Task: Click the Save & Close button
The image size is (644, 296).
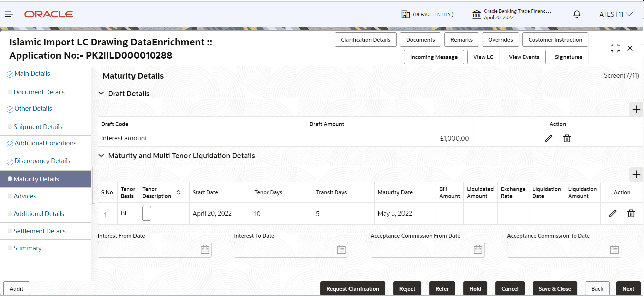Action: point(555,289)
